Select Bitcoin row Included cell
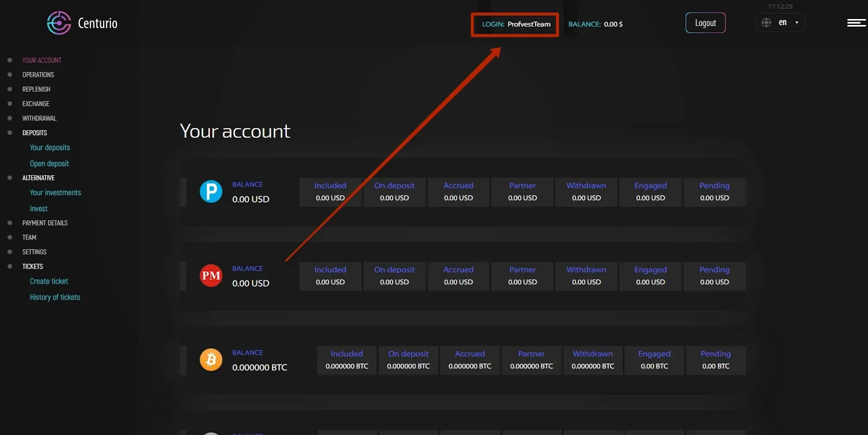Screen dimensions: 868x435 pyautogui.click(x=347, y=360)
